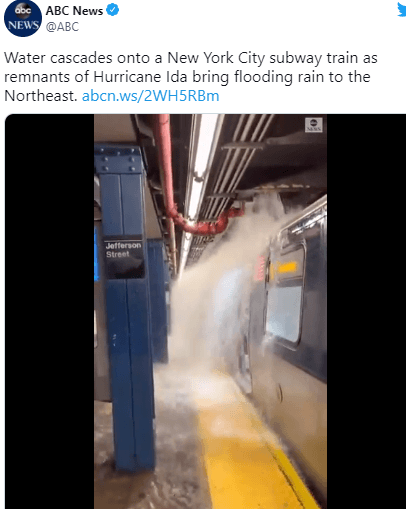Image resolution: width=406 pixels, height=509 pixels.
Task: Click the left black letterbox area
Action: pos(49,311)
